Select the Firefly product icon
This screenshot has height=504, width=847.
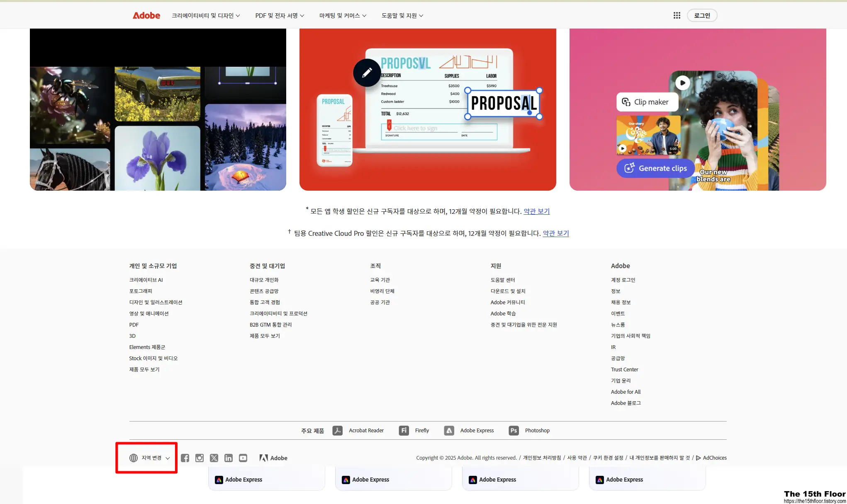(403, 430)
